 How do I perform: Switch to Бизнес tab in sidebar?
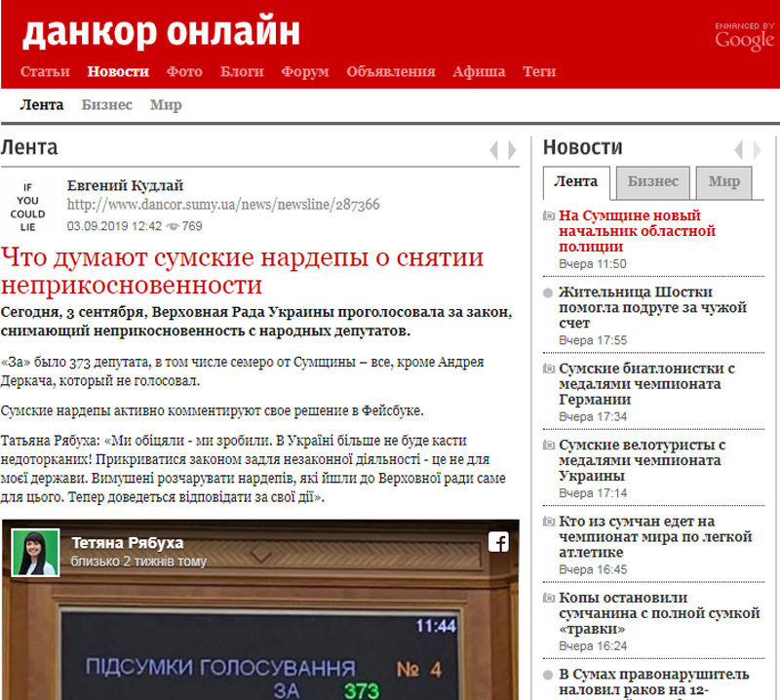(x=652, y=182)
